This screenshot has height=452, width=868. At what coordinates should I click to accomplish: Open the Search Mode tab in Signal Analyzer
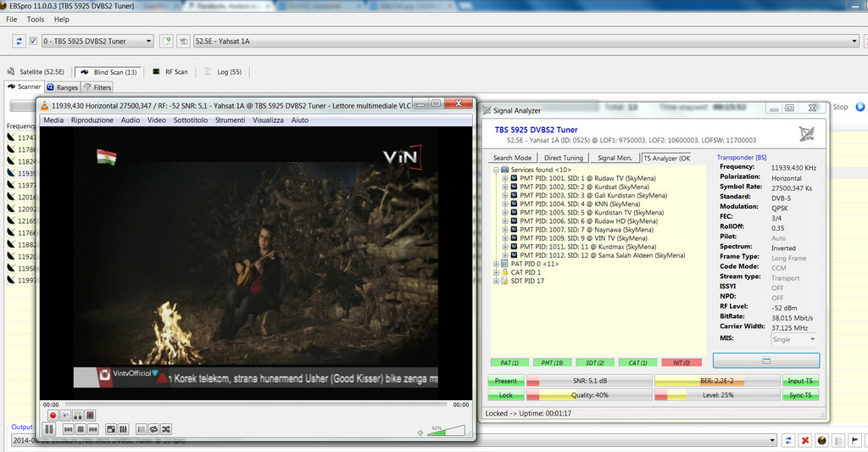coord(512,158)
